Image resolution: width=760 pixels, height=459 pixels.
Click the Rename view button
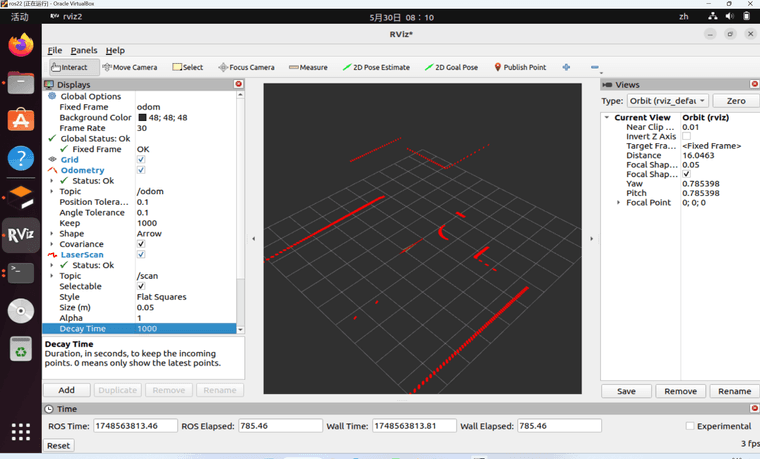click(x=734, y=391)
